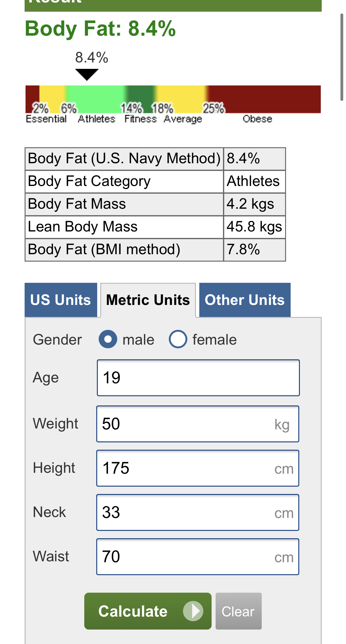Click the Body Fat 8.4% result heading
Screen dimensions: 346x644
100,29
